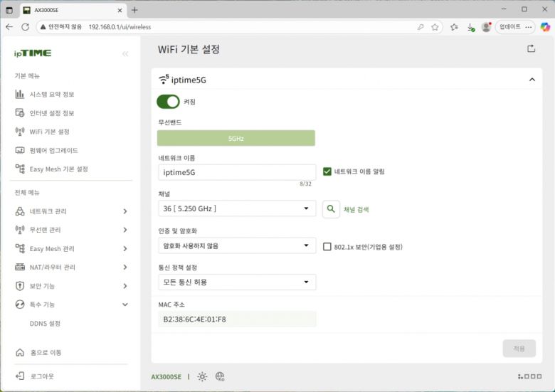The width and height of the screenshot is (555, 392).
Task: Open 통신 정책 설정 dropdown
Action: [237, 282]
